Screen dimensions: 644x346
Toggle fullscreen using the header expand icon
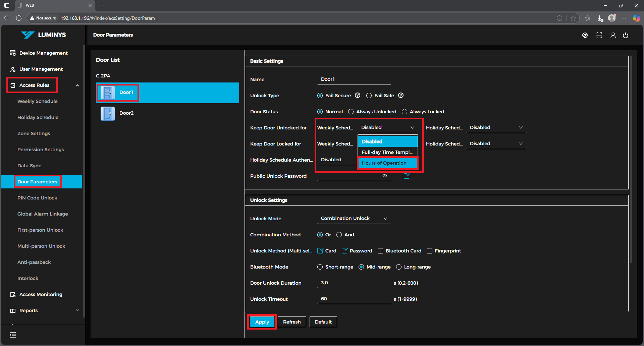[599, 35]
